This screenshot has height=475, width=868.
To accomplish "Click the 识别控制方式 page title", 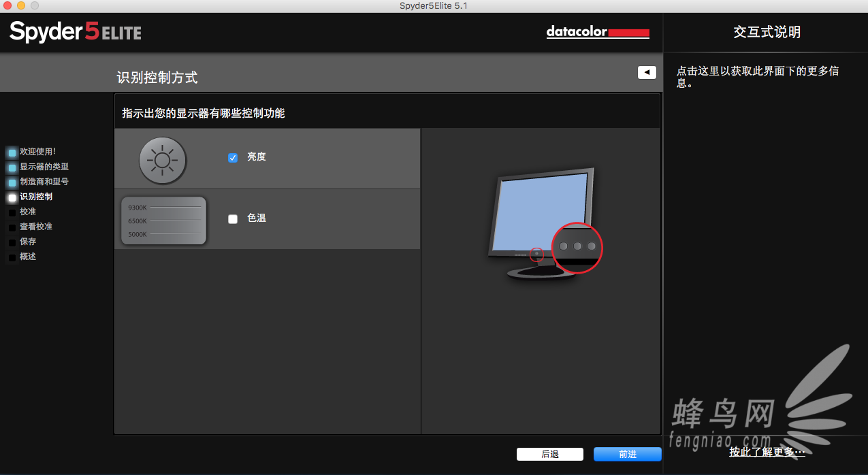I will pos(157,78).
